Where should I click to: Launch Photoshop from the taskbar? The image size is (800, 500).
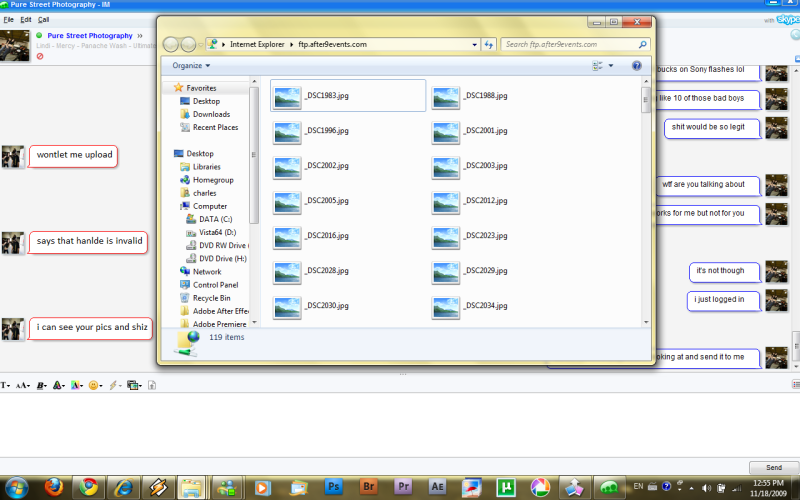334,487
